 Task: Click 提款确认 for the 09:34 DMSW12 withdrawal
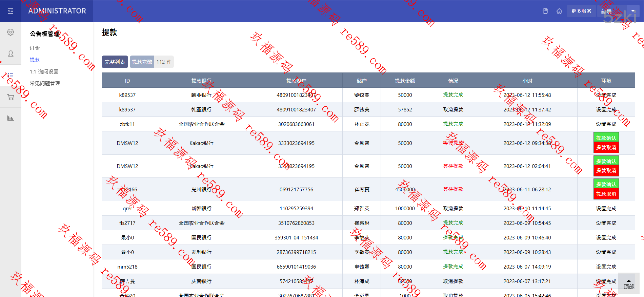pyautogui.click(x=606, y=137)
